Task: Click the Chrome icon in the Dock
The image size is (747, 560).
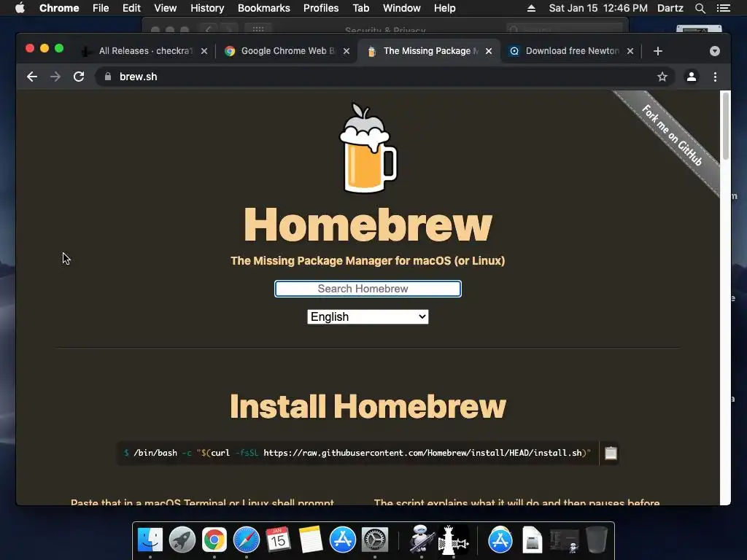Action: [214, 540]
